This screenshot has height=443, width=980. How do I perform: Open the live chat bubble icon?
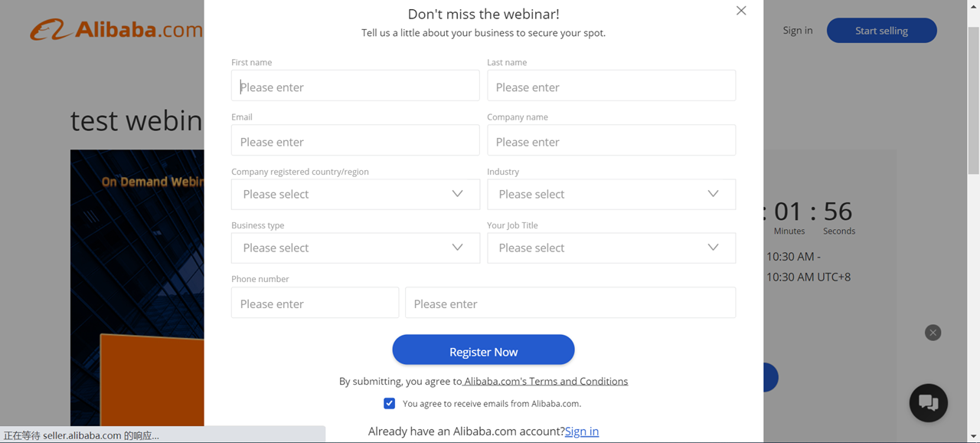[x=929, y=402]
